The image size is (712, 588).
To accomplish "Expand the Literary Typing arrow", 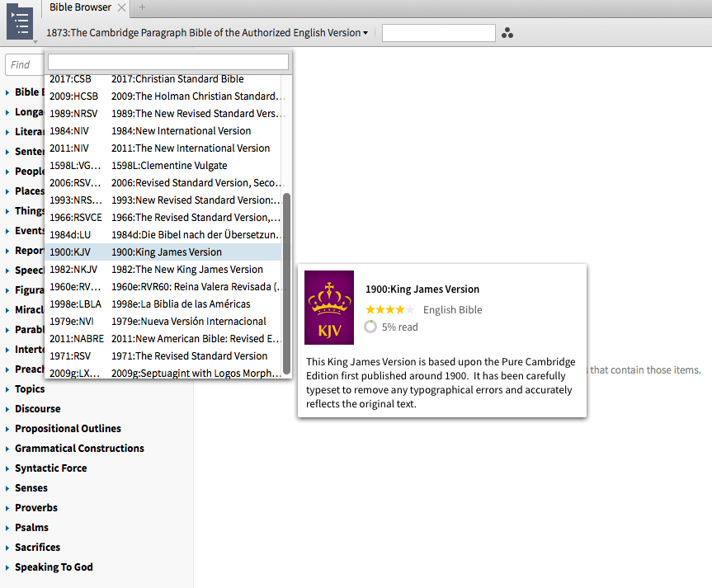I will click(7, 132).
